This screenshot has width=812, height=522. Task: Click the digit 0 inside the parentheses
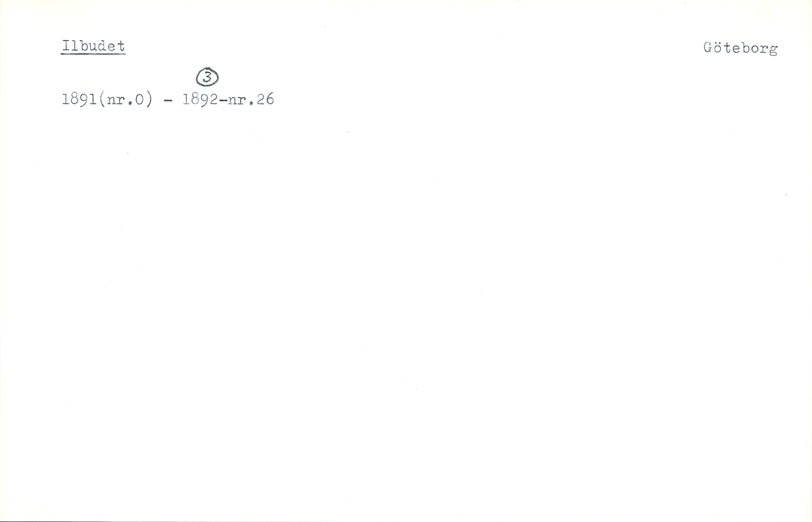click(140, 100)
